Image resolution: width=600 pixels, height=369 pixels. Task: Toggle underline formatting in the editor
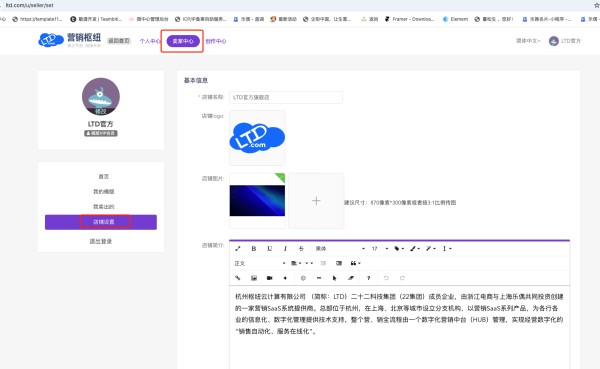click(x=269, y=248)
